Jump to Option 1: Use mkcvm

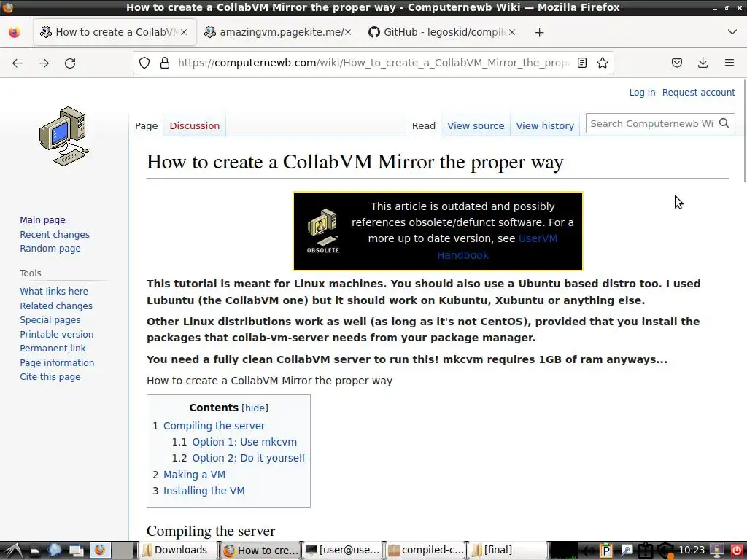[x=244, y=442]
